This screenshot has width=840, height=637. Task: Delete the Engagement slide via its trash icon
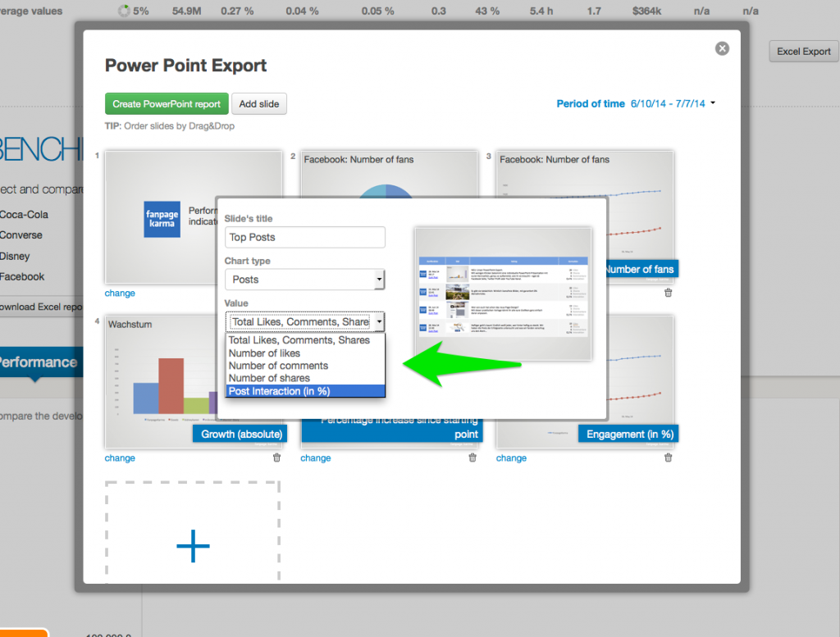coord(669,458)
